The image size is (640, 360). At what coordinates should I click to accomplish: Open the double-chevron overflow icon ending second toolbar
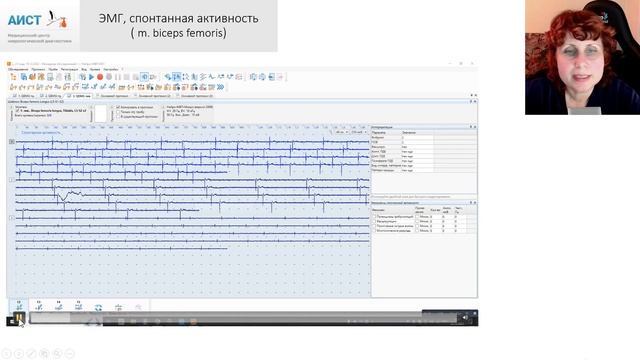pos(220,87)
